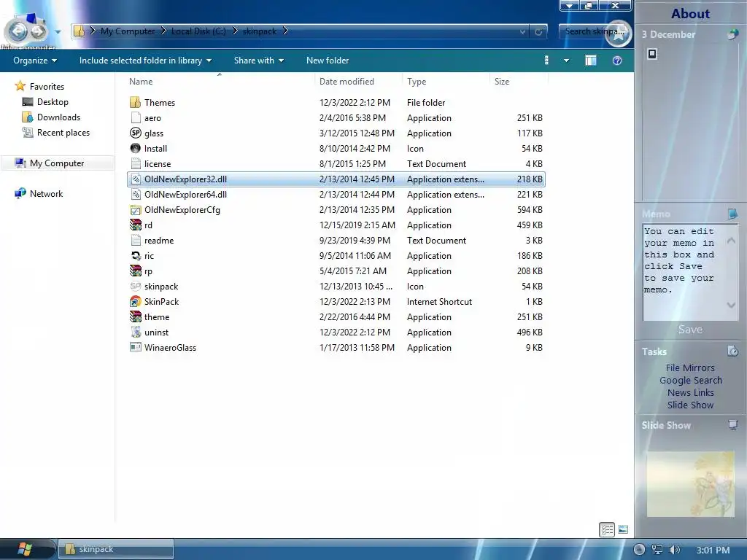Viewport: 747px width, 560px height.
Task: Select the Themes folder icon
Action: coord(135,102)
